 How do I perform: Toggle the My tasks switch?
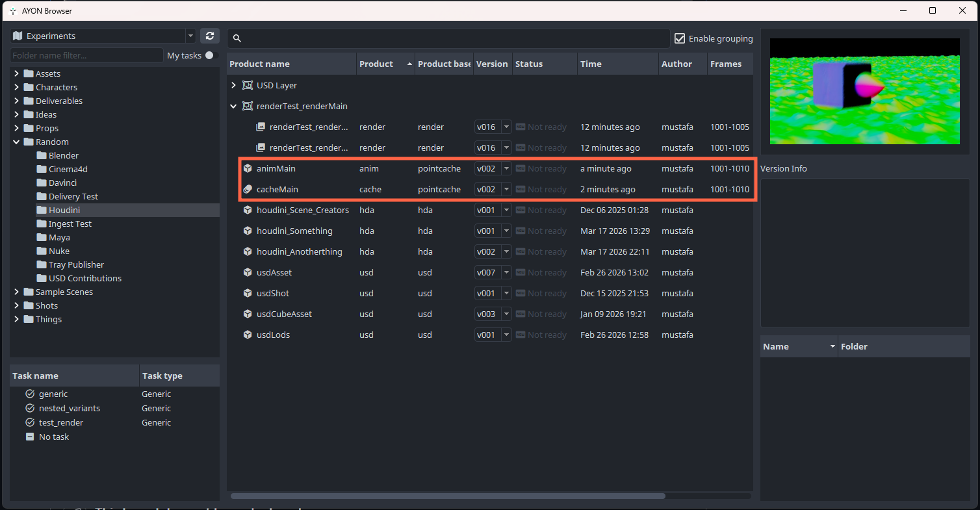tap(209, 55)
